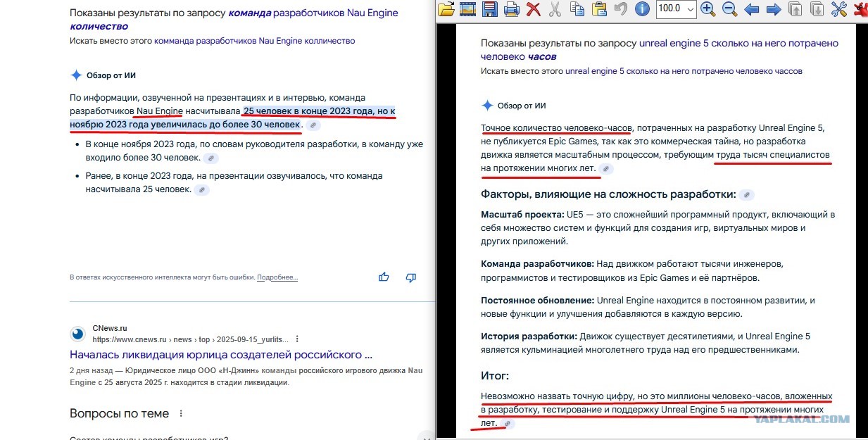In the viewer image, click "unreal engine 5 сколько на него потрачено человека чассов"
Screen dimensions: 868x440
[x=684, y=71]
